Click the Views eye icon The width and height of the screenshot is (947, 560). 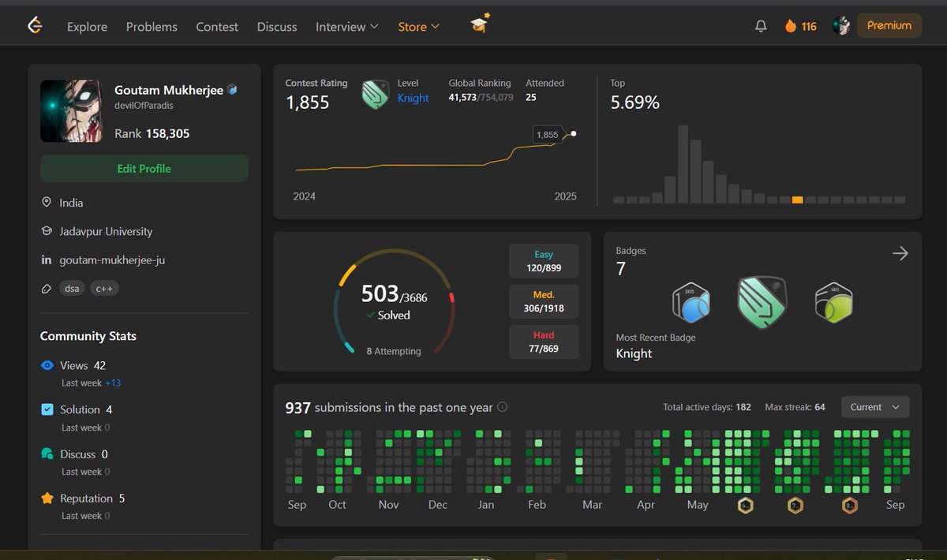[x=47, y=365]
